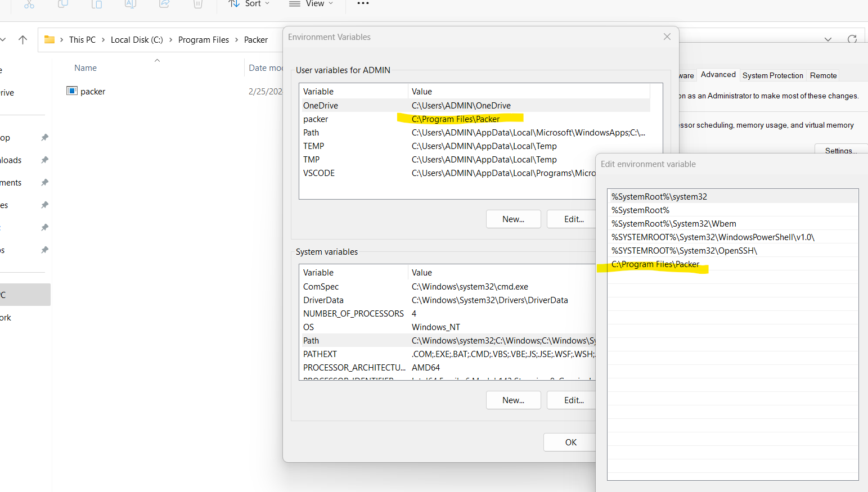The height and width of the screenshot is (492, 868).
Task: Click New... under system variables
Action: pos(514,400)
